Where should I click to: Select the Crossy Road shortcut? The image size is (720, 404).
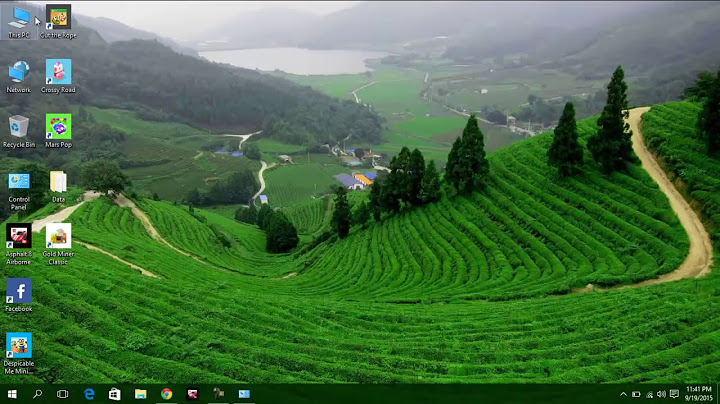pyautogui.click(x=58, y=77)
